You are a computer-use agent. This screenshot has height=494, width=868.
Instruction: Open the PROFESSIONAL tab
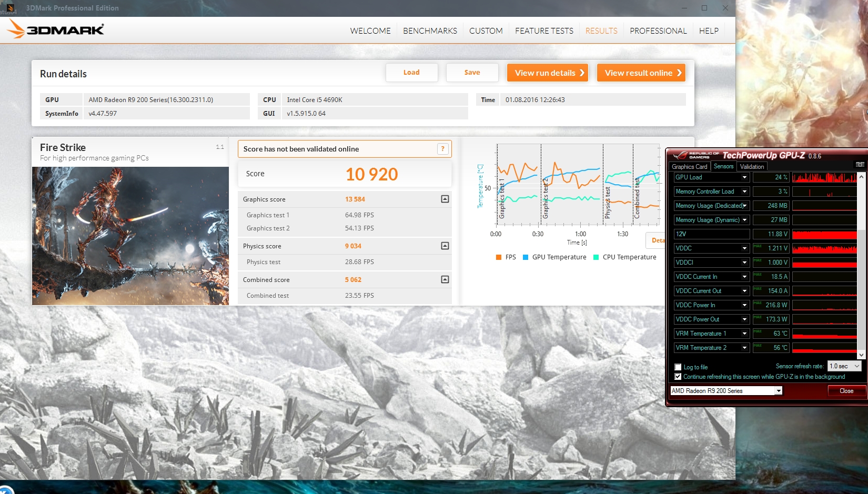658,31
